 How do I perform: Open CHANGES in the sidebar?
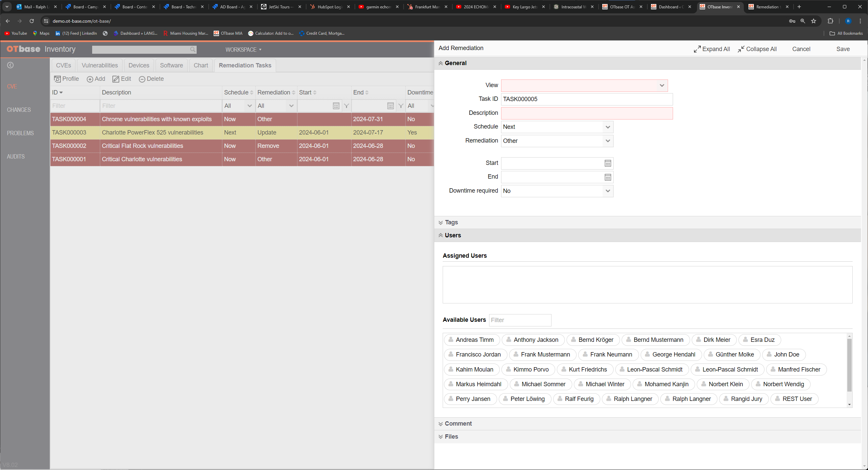click(19, 110)
